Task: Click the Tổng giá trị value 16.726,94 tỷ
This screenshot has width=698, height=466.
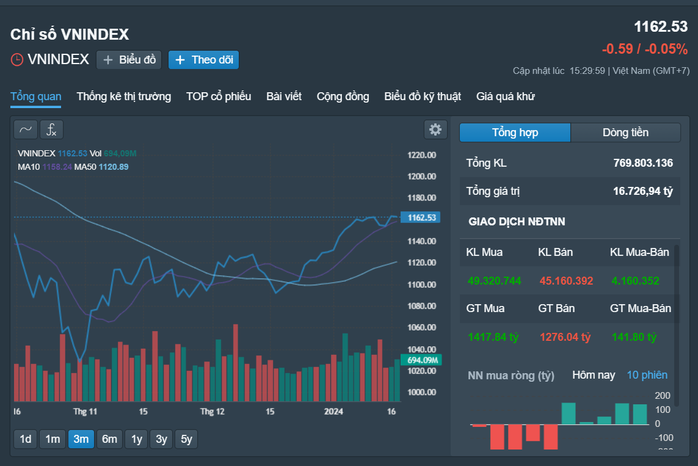Action: (x=643, y=191)
